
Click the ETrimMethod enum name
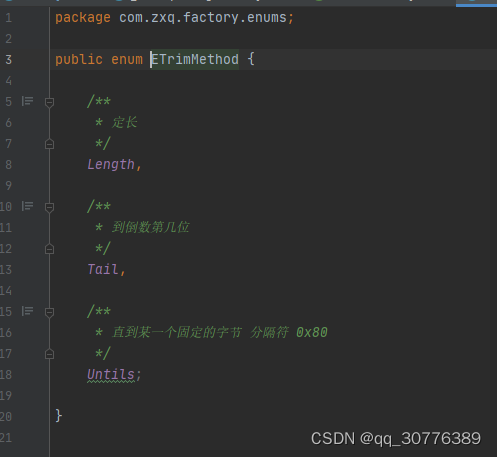tap(195, 59)
